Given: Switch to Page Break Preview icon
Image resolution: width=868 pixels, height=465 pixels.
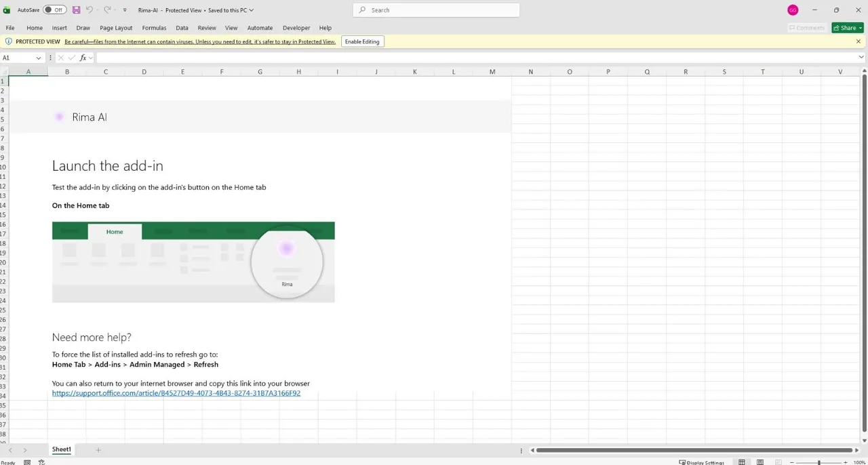Looking at the screenshot, I should [778, 462].
